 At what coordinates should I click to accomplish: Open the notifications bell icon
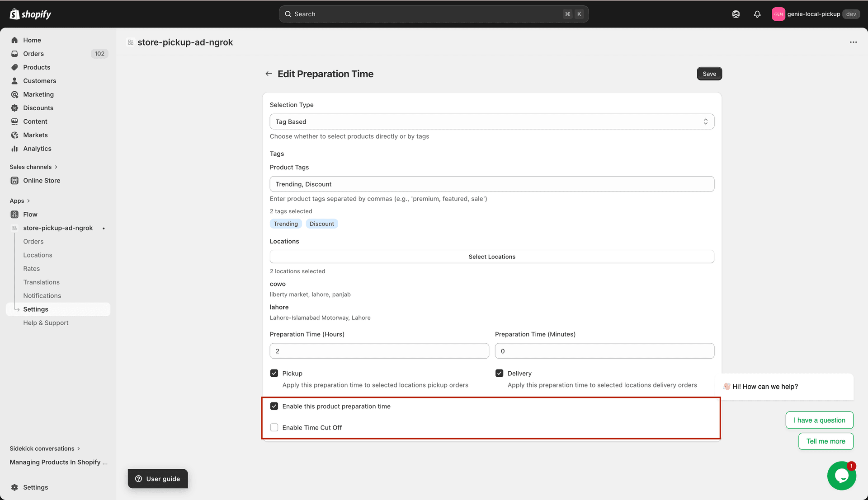click(x=757, y=14)
